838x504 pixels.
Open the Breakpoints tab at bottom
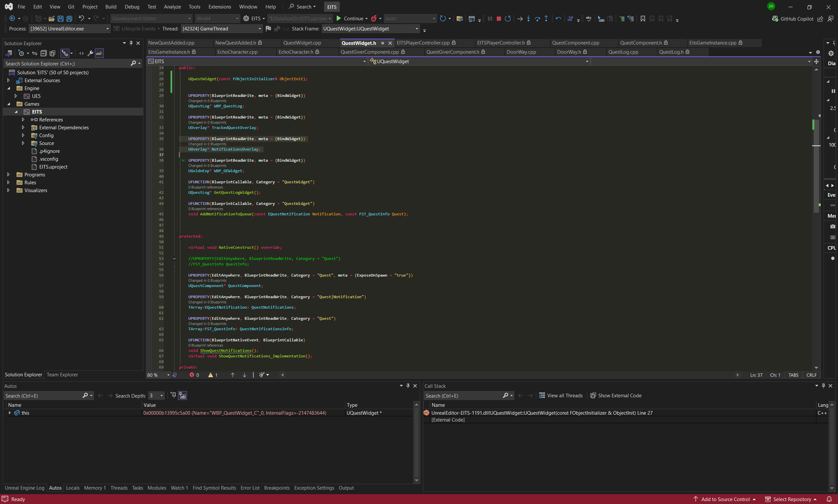pos(277,488)
